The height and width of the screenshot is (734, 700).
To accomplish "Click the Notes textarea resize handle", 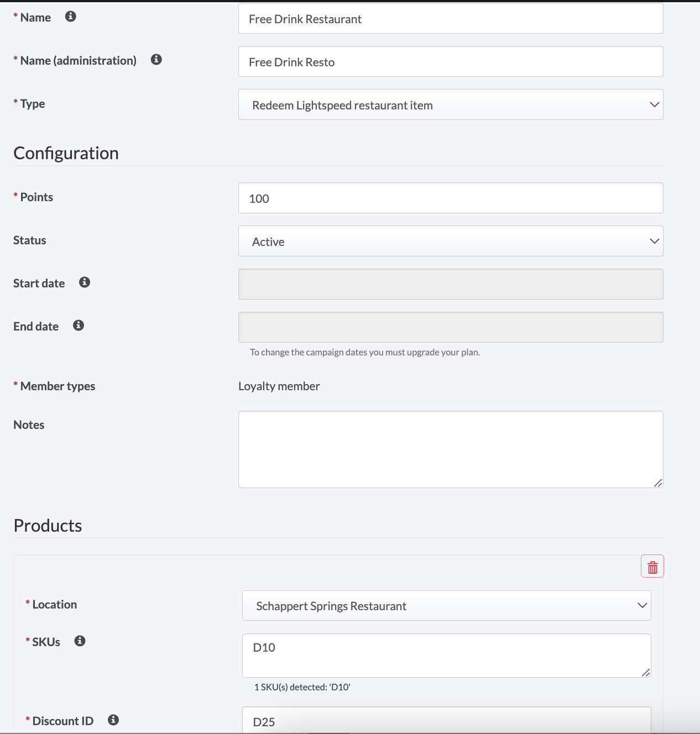I will pos(658,483).
